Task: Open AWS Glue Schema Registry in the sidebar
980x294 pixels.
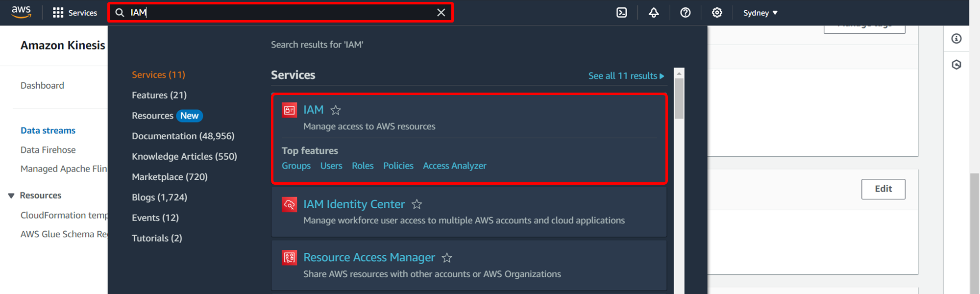Action: [x=64, y=234]
